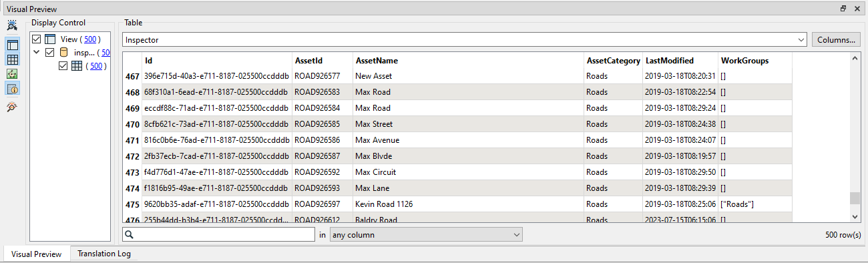Uncheck the View checkbox

click(x=37, y=39)
